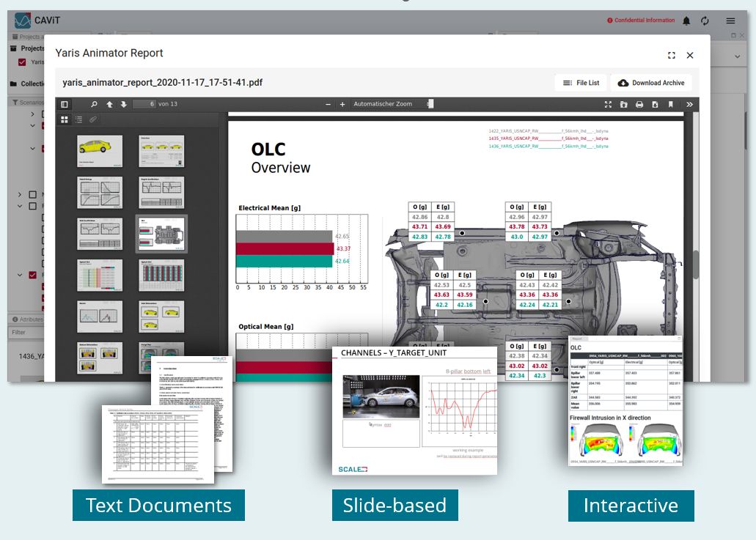Go to next page in PDF
This screenshot has height=540, width=756.
tap(124, 104)
